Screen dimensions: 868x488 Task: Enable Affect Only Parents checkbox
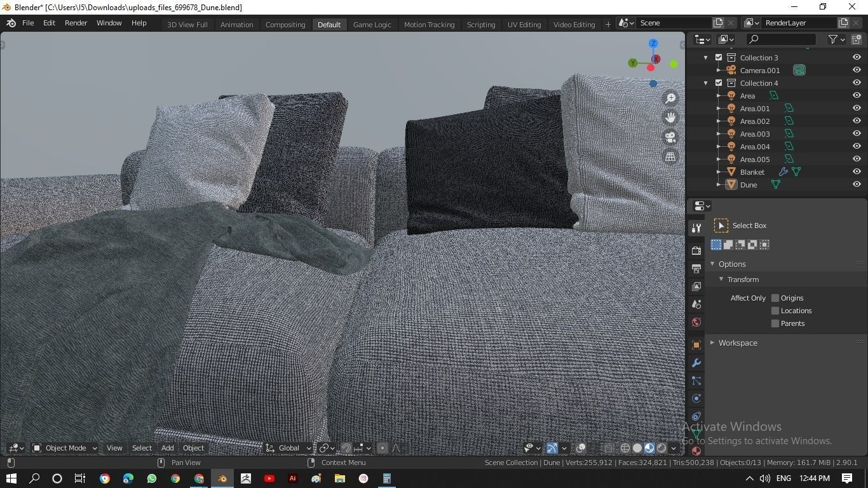coord(775,323)
